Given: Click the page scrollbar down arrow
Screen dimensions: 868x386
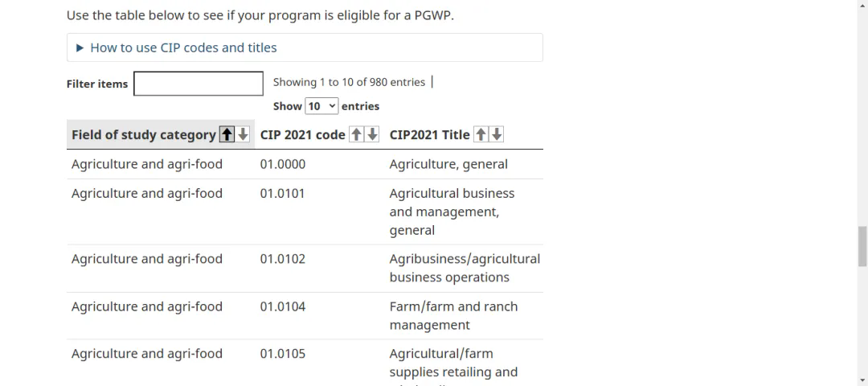Looking at the screenshot, I should pyautogui.click(x=862, y=380).
